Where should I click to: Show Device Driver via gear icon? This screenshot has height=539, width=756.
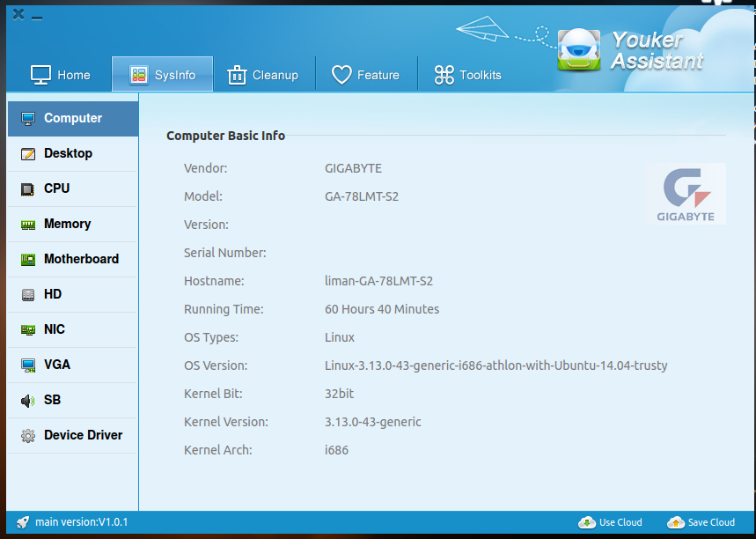tap(28, 436)
